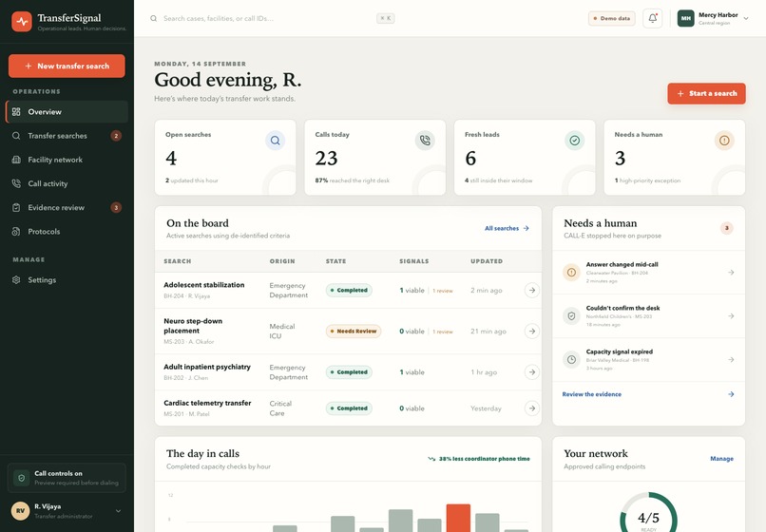Click the Demo data badge
766x532 pixels.
612,19
